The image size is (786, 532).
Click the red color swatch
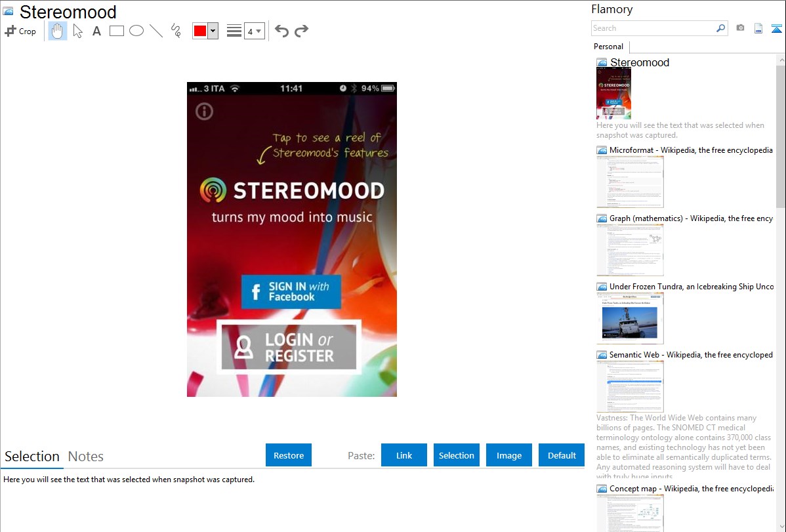pos(200,31)
